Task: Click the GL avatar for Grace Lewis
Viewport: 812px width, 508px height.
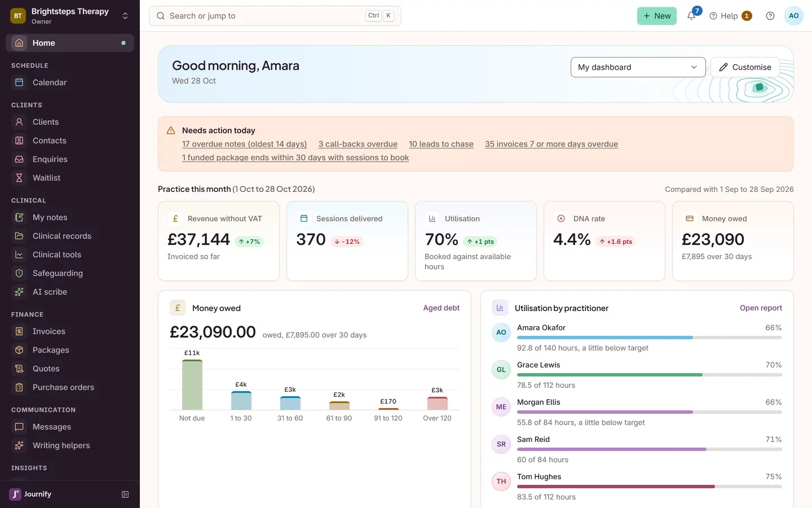Action: (501, 370)
